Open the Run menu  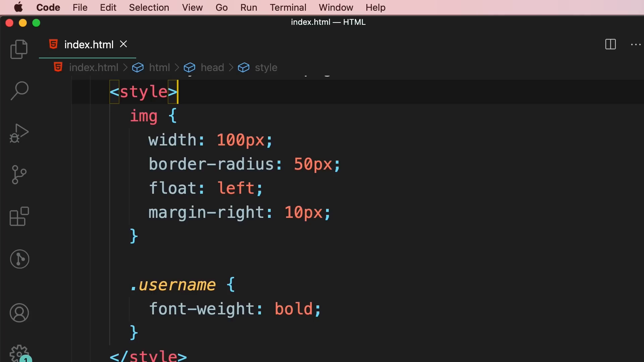(x=249, y=7)
